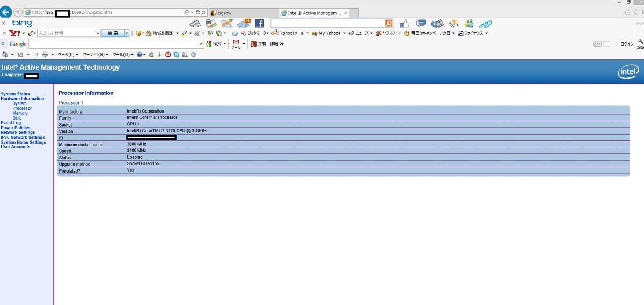Open the chat bubble icon in Bing bar

(x=421, y=23)
